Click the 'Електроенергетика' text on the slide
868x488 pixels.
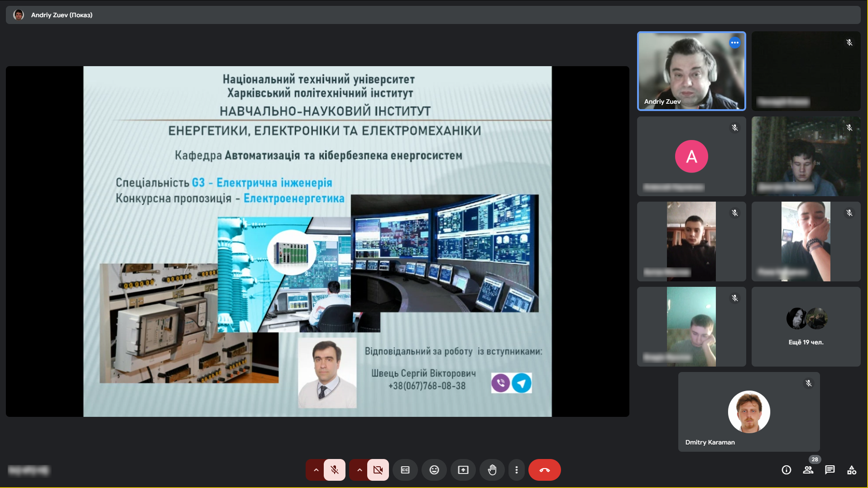tap(294, 198)
